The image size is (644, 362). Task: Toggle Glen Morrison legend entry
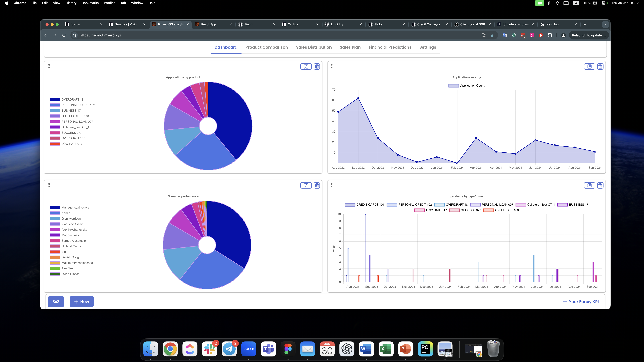[71, 219]
